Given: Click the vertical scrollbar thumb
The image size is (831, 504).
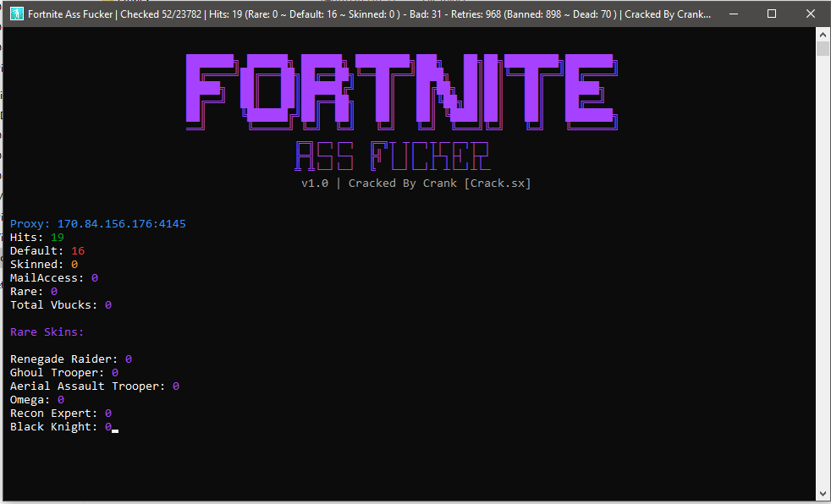Looking at the screenshot, I should point(823,48).
